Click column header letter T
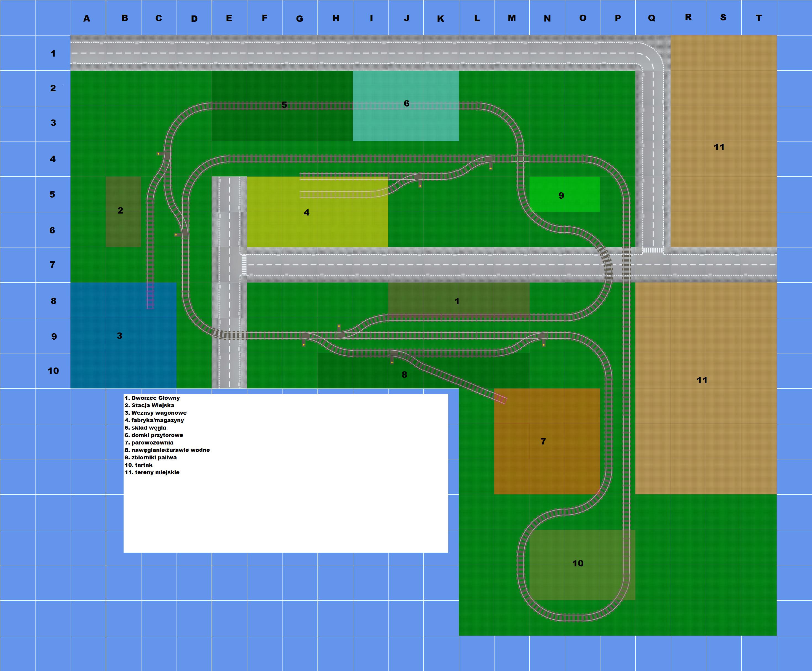Image resolution: width=812 pixels, height=671 pixels. coord(759,18)
